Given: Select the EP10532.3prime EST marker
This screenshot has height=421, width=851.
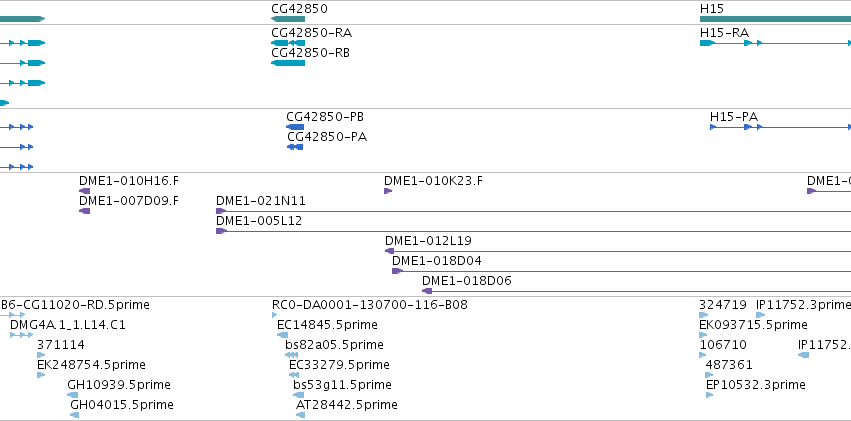Looking at the screenshot, I should pos(709,395).
